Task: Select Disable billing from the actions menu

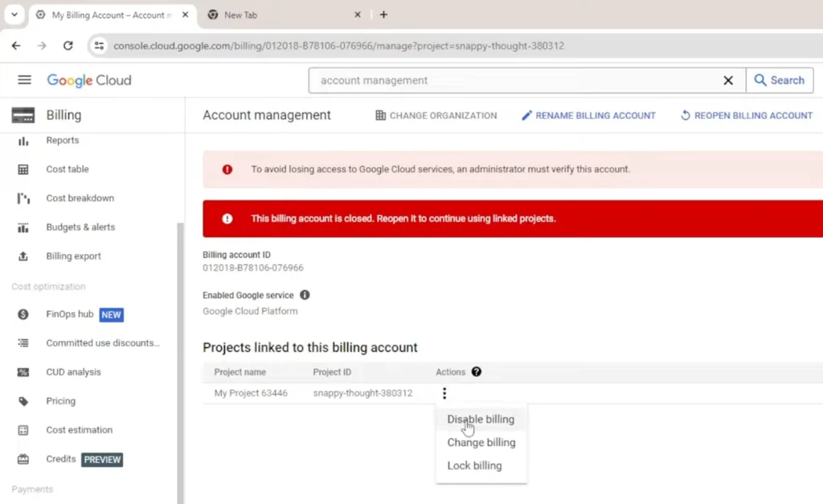Action: coord(481,419)
